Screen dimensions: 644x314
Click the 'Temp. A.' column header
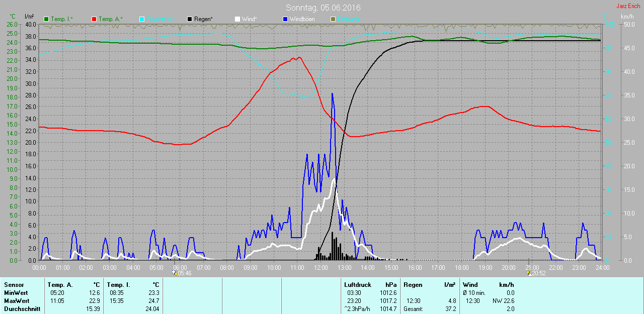click(x=60, y=285)
